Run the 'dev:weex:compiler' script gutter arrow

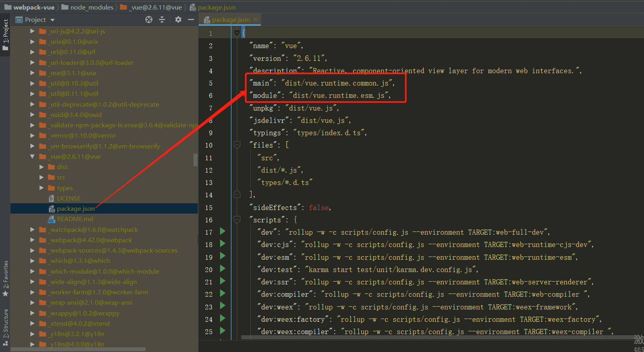(x=222, y=331)
